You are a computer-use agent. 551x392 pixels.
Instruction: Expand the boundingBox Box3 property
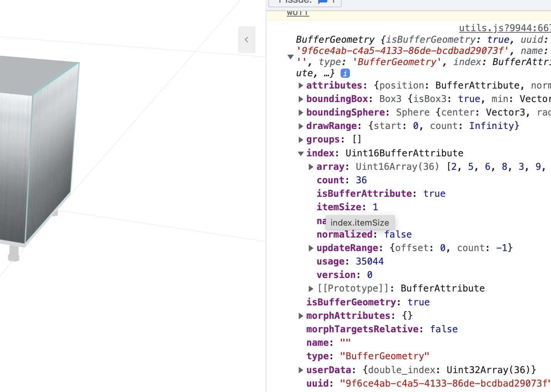(301, 99)
